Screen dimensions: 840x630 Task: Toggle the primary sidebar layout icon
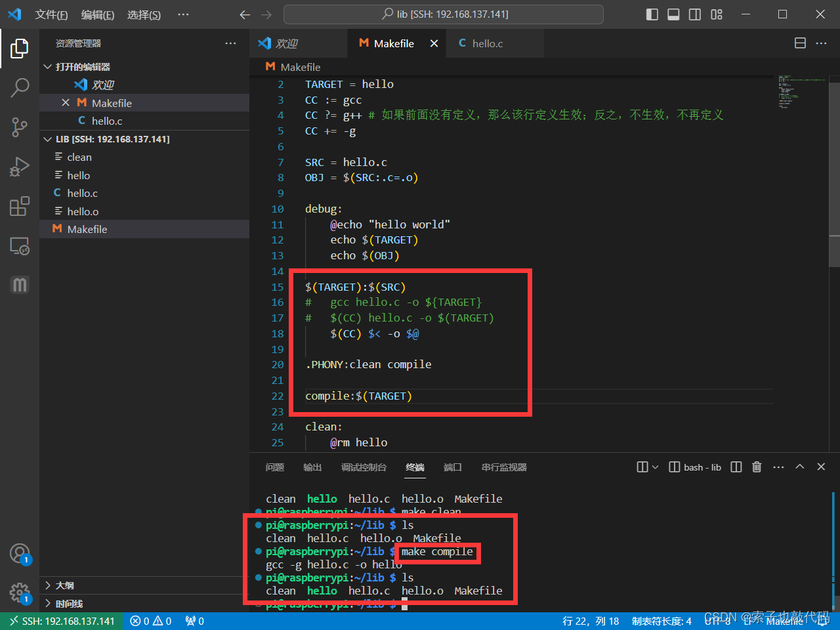click(x=652, y=14)
